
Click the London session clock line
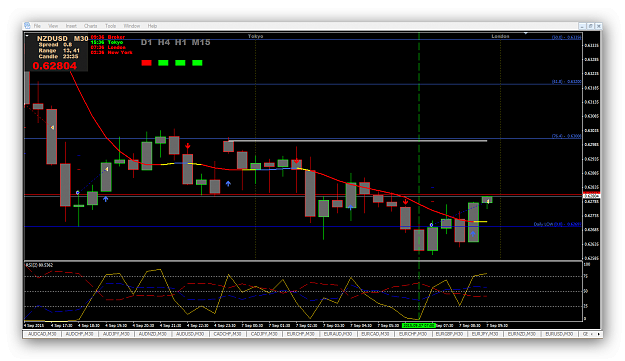(x=108, y=47)
